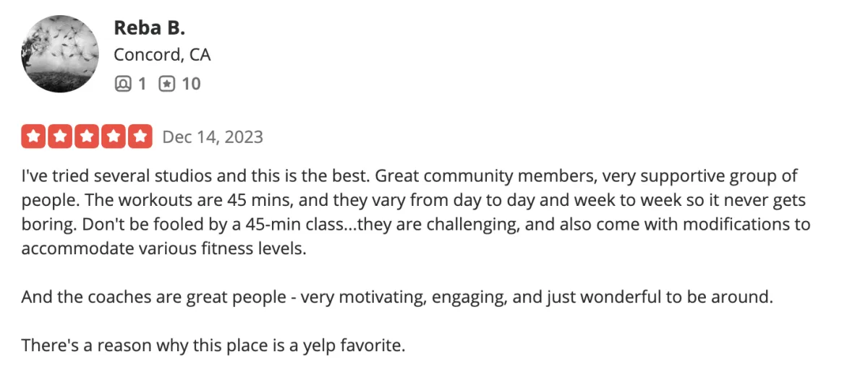Click the review count number 10

[191, 84]
